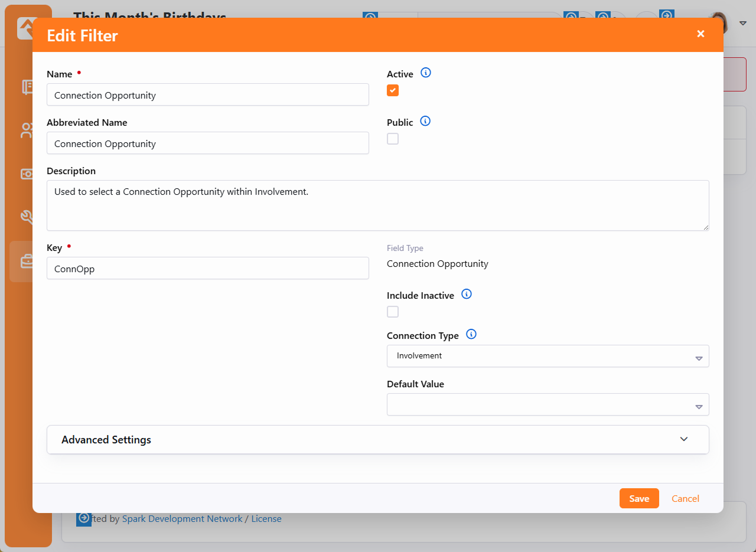Click into the Key field containing ConnOpp
The height and width of the screenshot is (552, 756).
pyautogui.click(x=207, y=269)
